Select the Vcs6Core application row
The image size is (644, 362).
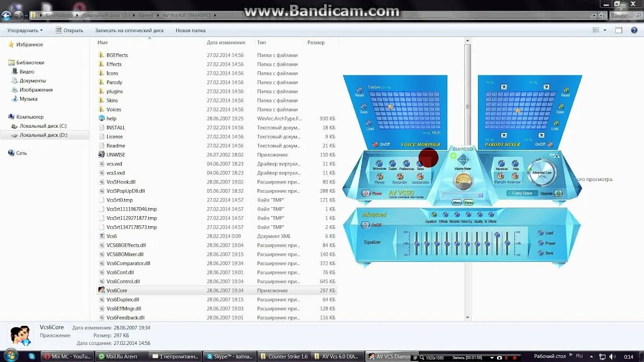217,291
